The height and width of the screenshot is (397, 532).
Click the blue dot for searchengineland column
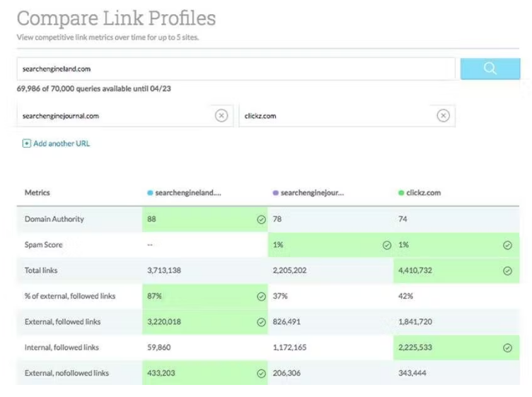150,192
